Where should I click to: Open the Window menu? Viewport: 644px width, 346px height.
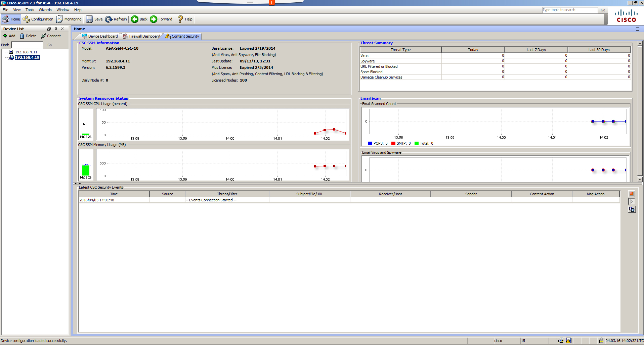(x=63, y=10)
